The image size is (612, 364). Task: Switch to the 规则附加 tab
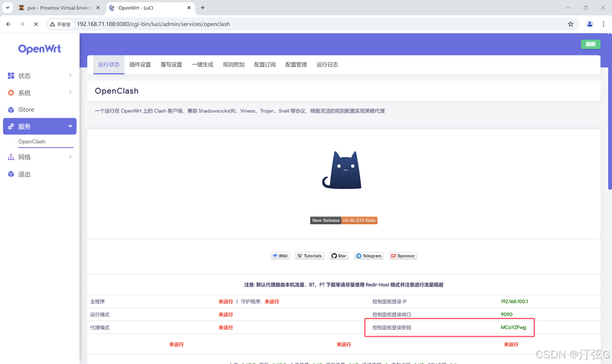[234, 64]
